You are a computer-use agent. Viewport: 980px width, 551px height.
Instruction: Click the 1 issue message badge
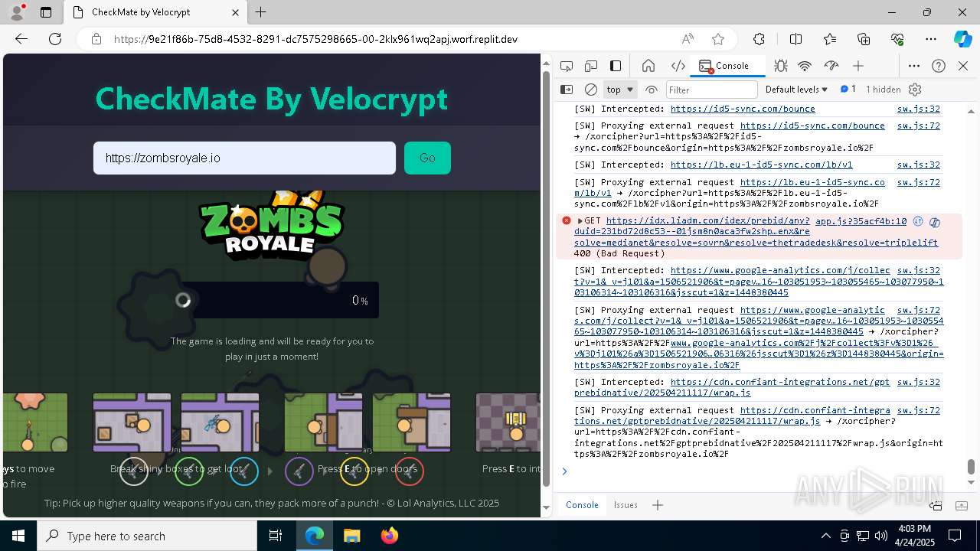coord(848,90)
